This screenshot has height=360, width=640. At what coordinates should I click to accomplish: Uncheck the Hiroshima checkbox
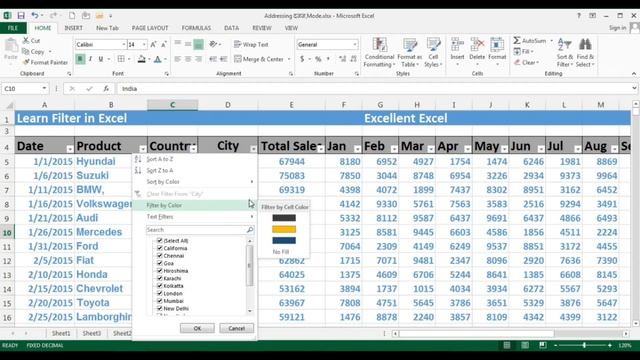point(160,271)
